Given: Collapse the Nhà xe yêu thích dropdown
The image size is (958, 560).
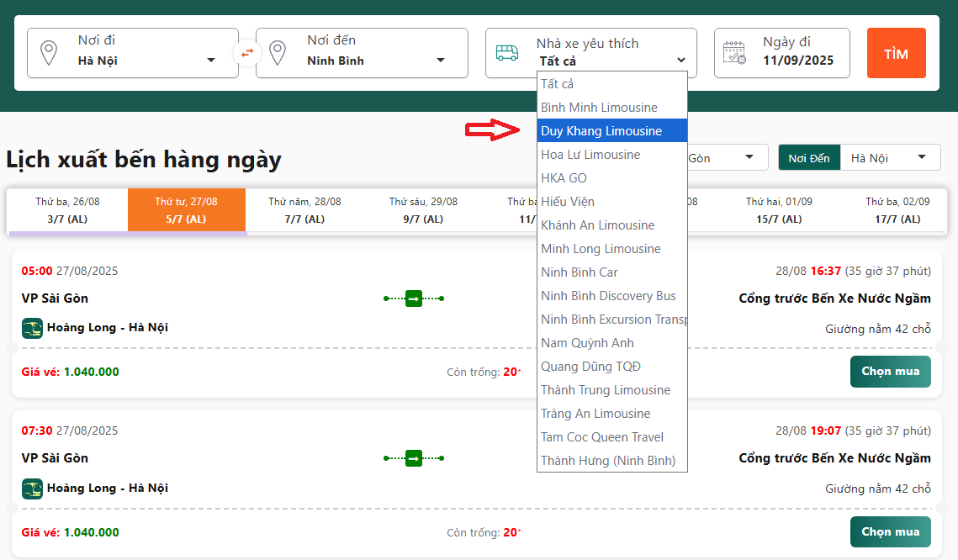Looking at the screenshot, I should point(680,61).
